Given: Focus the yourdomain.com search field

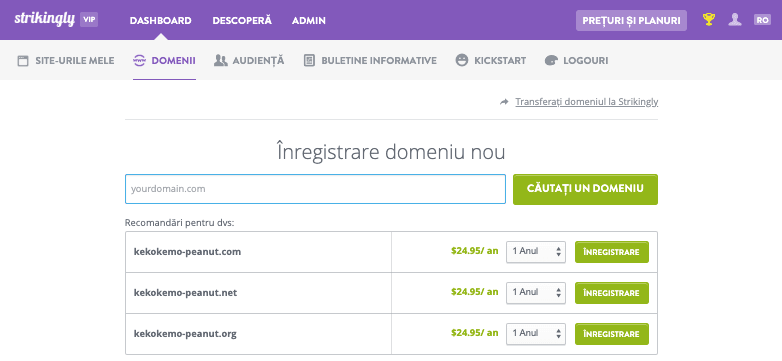Looking at the screenshot, I should click(315, 189).
